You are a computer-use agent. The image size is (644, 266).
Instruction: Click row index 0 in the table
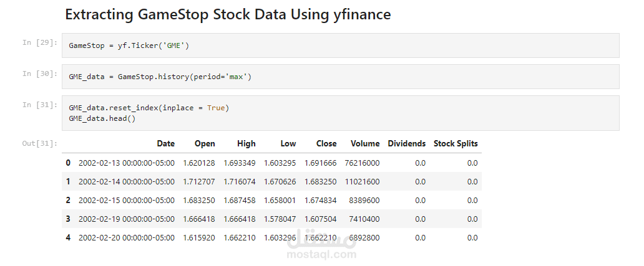(x=68, y=163)
